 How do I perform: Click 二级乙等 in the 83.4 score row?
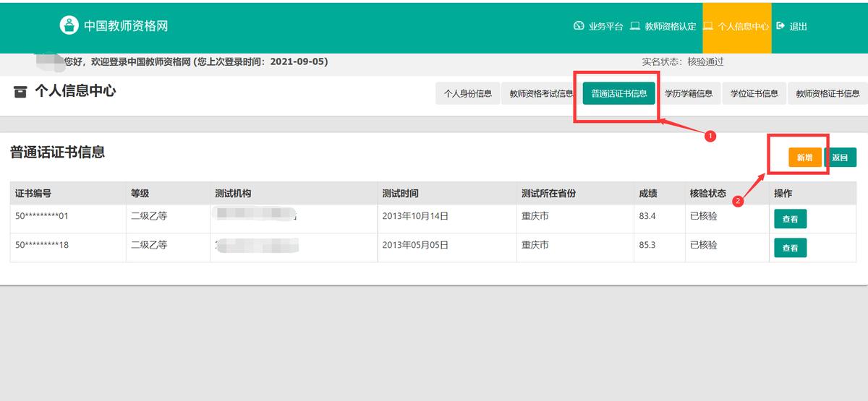[149, 216]
